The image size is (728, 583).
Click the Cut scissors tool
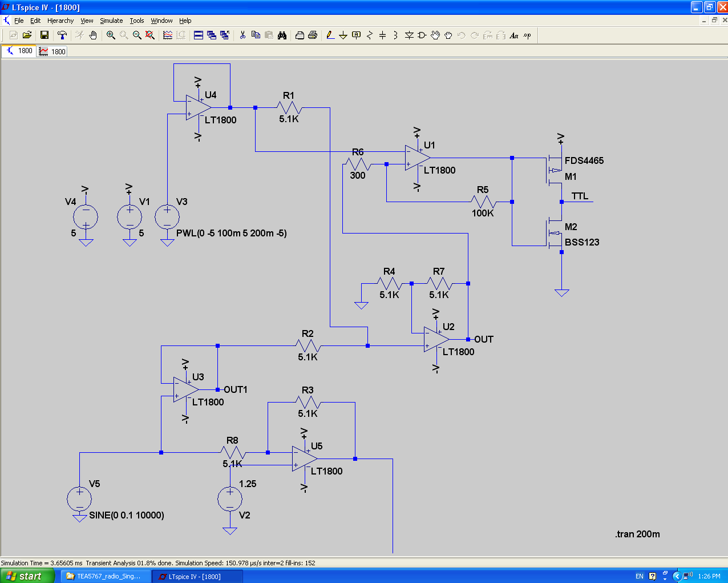coord(242,35)
